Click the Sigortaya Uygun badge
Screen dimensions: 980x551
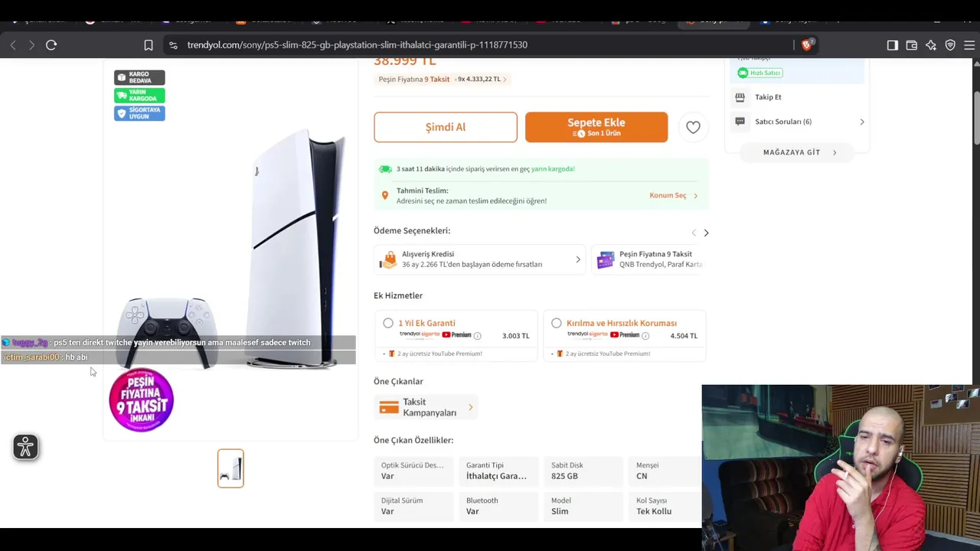tap(139, 113)
